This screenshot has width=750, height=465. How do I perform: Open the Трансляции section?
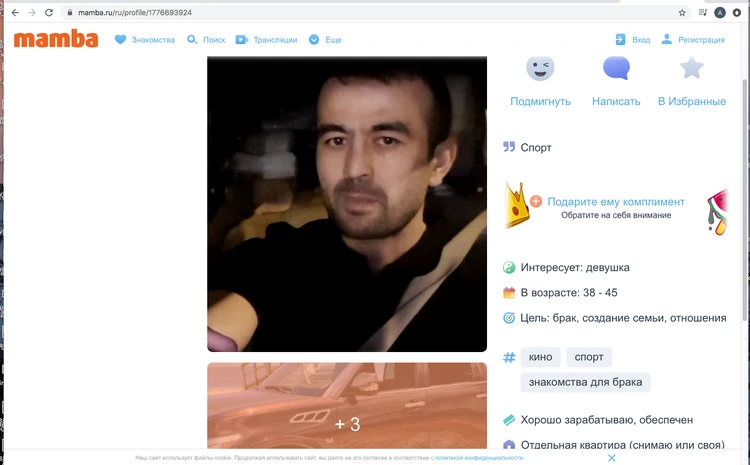(x=267, y=40)
